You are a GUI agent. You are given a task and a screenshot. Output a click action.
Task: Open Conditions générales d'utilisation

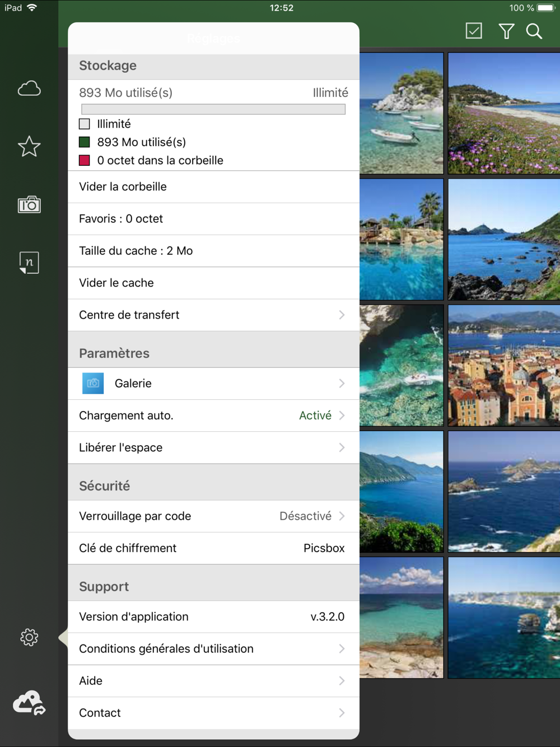tap(213, 649)
